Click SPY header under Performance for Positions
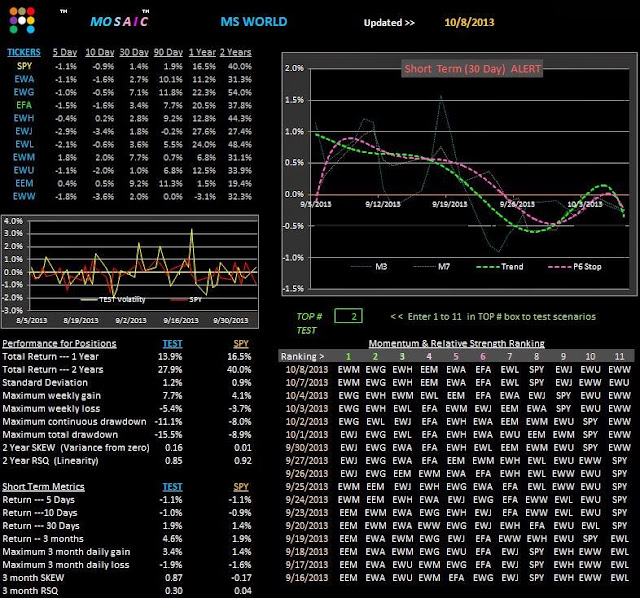640x598 pixels. (241, 344)
